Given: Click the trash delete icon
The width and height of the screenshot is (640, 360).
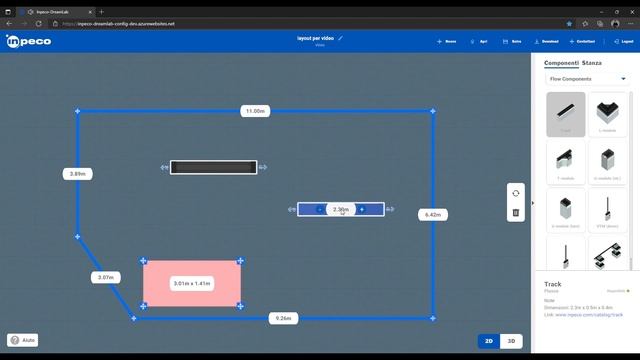Looking at the screenshot, I should [x=516, y=213].
